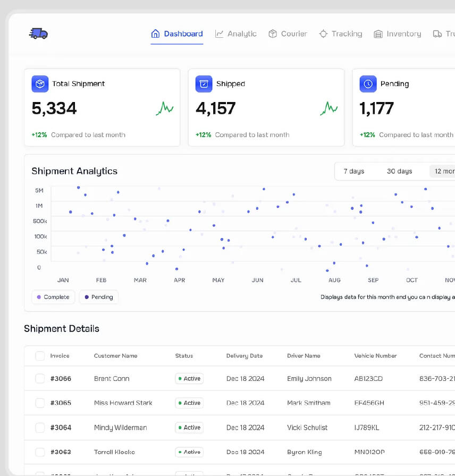Click the truck icon in navigation
This screenshot has height=476, width=455.
click(x=437, y=34)
